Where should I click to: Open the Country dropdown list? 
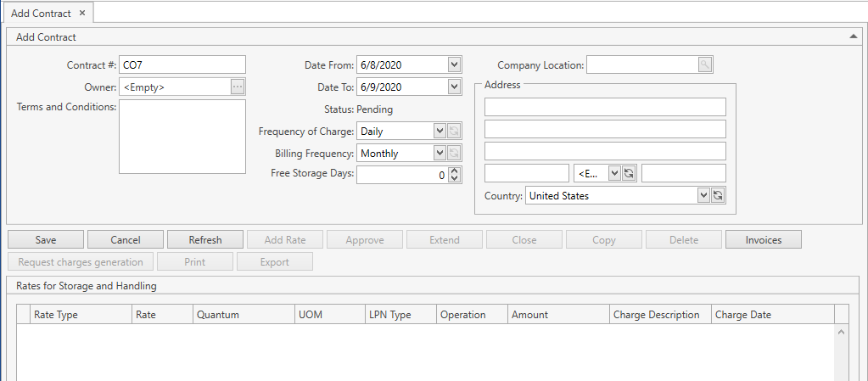click(x=703, y=195)
